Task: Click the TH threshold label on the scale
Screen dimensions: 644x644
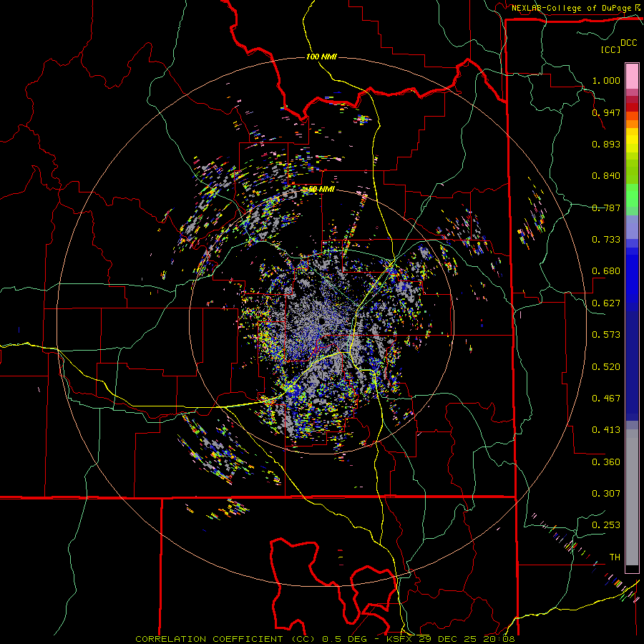Action: [615, 557]
